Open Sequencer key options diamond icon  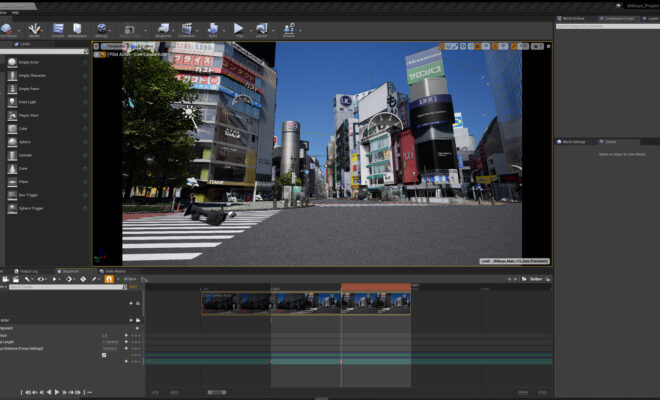69,279
